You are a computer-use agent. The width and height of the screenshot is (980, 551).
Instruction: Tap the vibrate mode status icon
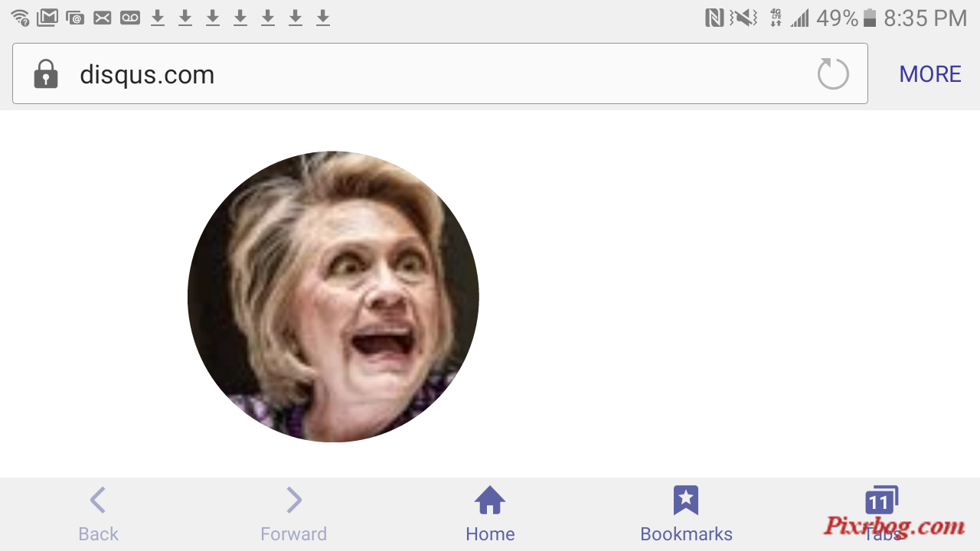743,18
